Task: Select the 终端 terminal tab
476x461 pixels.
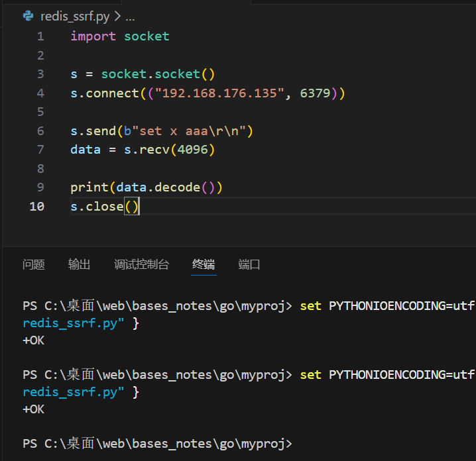Action: [x=204, y=264]
